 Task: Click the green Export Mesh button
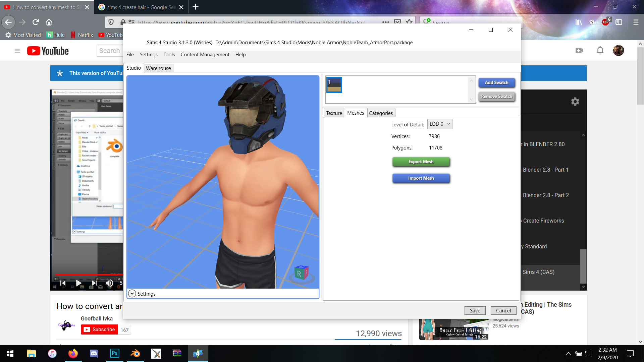(x=421, y=162)
